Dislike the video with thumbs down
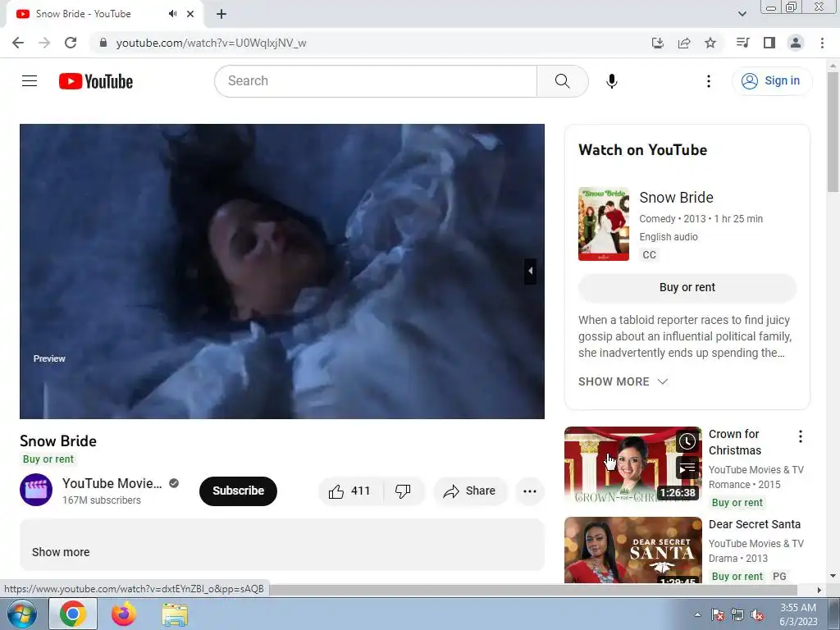Screen dimensions: 840x630 point(404,491)
